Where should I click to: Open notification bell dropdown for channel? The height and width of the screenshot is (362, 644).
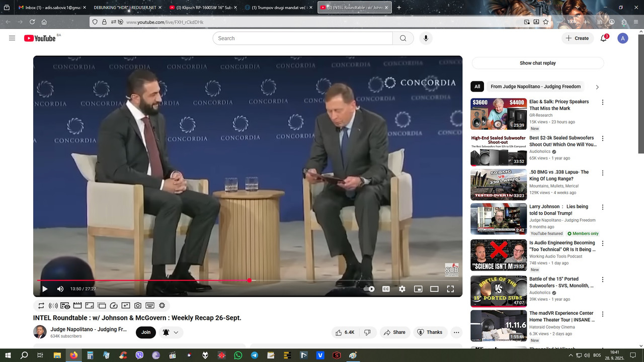click(171, 332)
